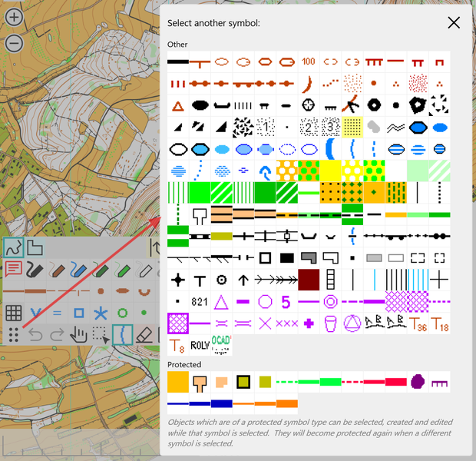Select the T8 text symbol
This screenshot has height=461, width=476.
pyautogui.click(x=178, y=346)
